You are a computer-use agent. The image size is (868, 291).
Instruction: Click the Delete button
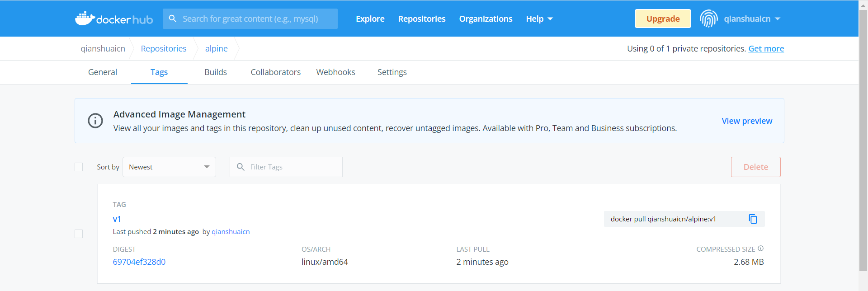coord(755,167)
